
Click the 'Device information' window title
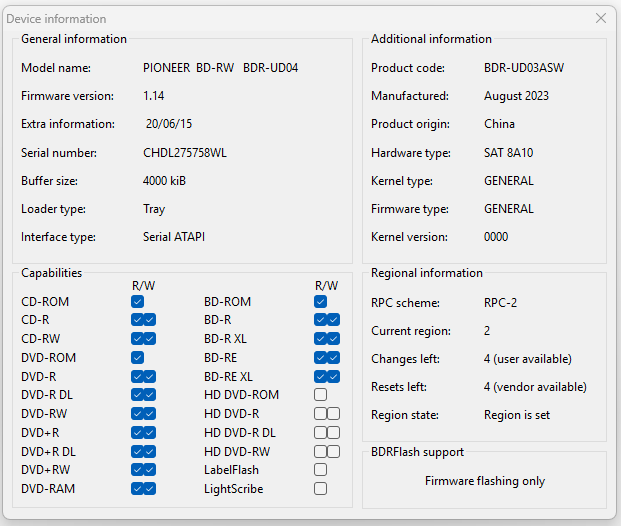(x=56, y=19)
